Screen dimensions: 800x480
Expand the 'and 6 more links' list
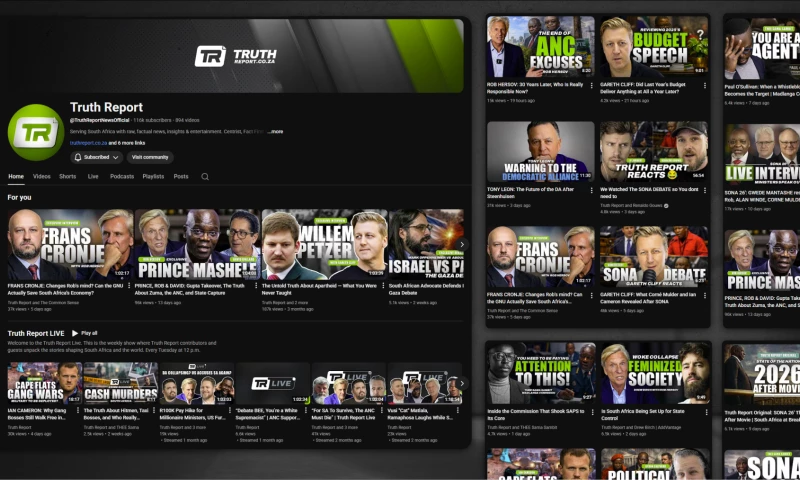click(127, 143)
